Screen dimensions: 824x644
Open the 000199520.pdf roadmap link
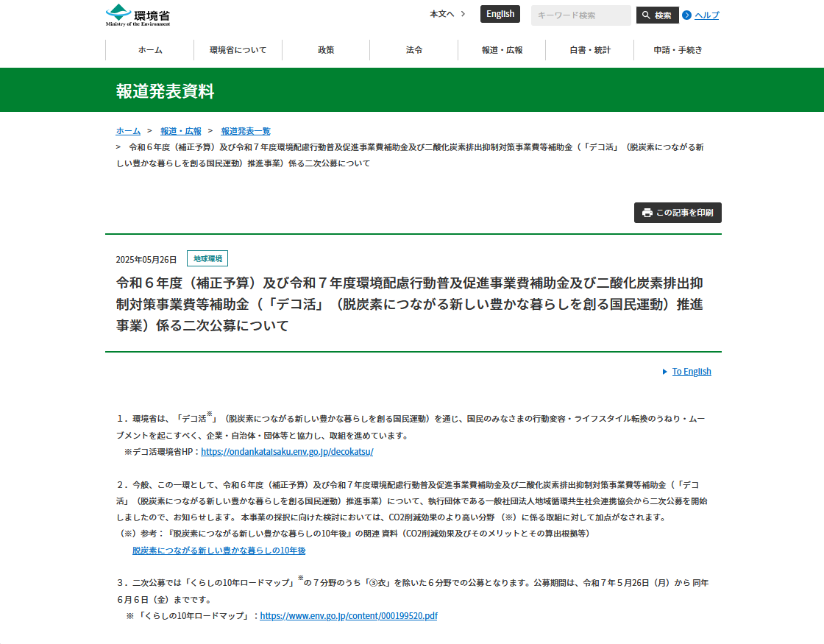point(349,616)
